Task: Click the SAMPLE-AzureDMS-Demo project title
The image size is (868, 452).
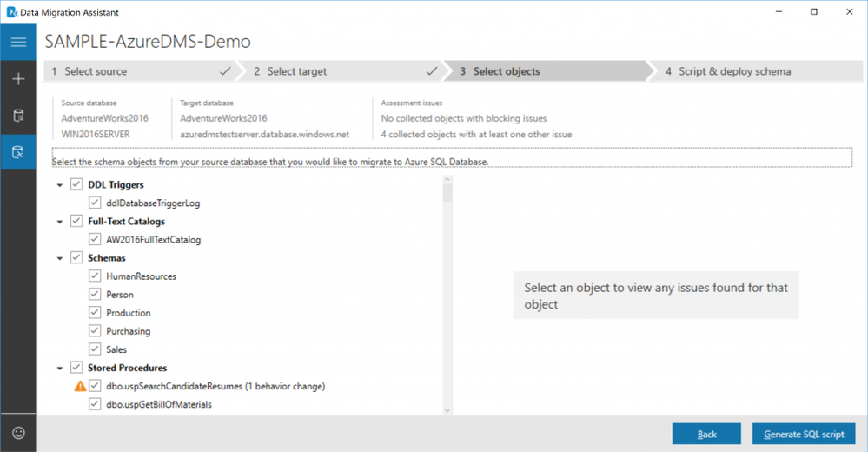Action: (x=148, y=42)
